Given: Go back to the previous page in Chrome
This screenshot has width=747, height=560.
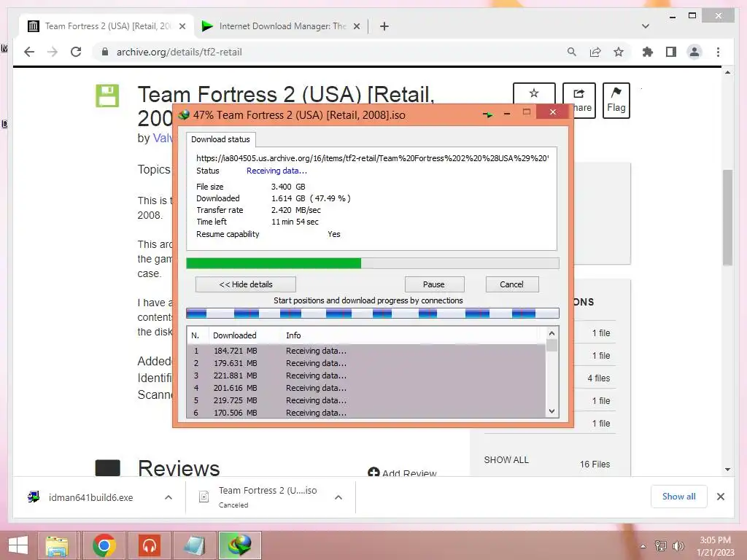Looking at the screenshot, I should pyautogui.click(x=29, y=52).
